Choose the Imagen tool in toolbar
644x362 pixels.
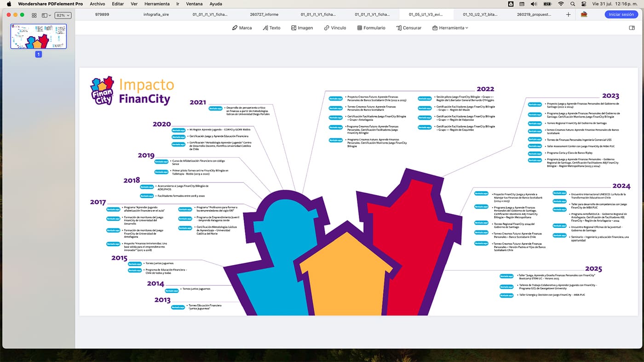(x=302, y=28)
